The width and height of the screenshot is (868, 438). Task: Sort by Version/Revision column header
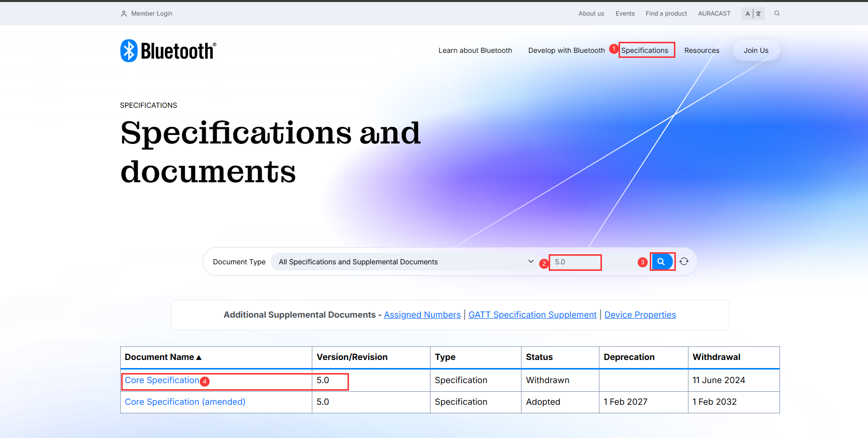(x=352, y=357)
